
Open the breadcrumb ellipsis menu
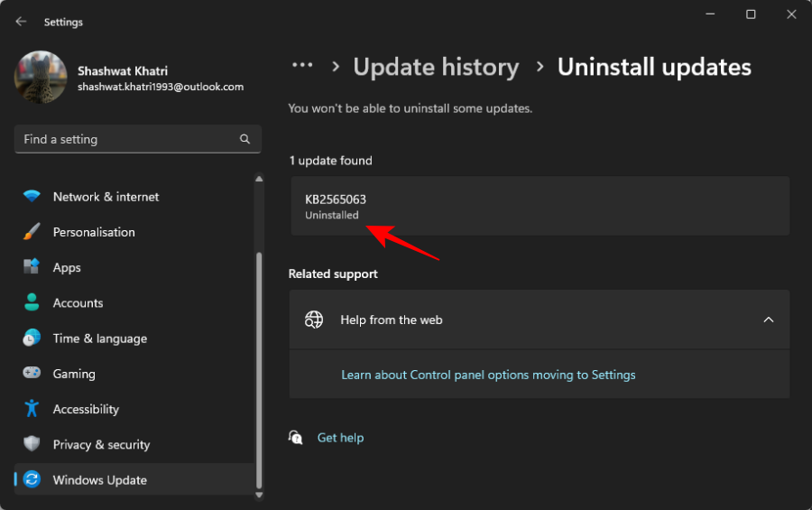pos(302,66)
